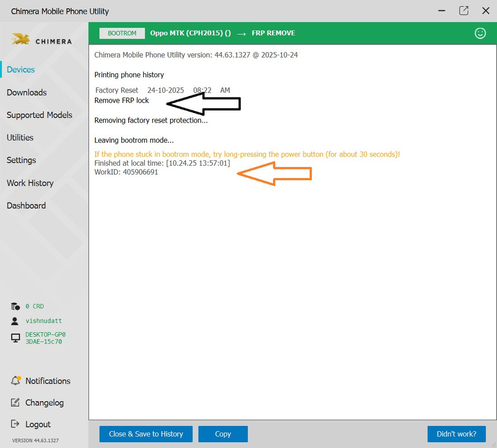Open Supported Models page
This screenshot has width=497, height=448.
point(39,115)
